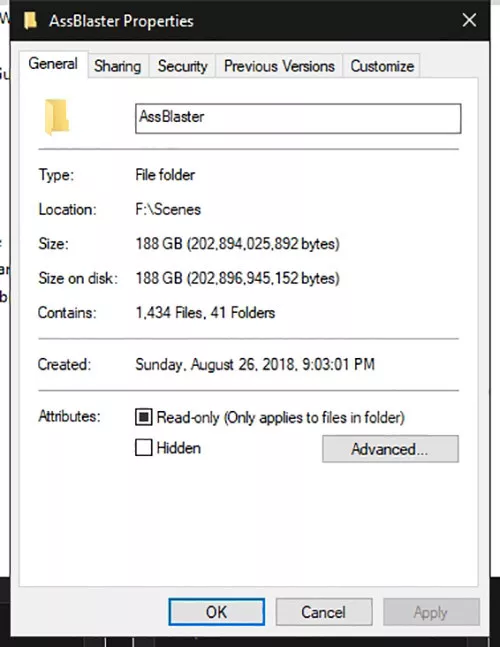Click the large folder icon beside the name field
Screen dimensions: 500x647
pos(57,117)
